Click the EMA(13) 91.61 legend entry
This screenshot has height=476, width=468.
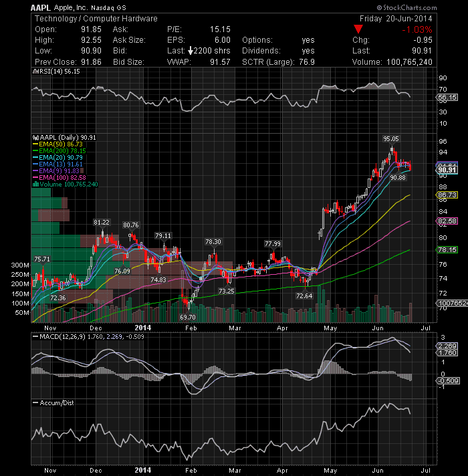pos(57,164)
